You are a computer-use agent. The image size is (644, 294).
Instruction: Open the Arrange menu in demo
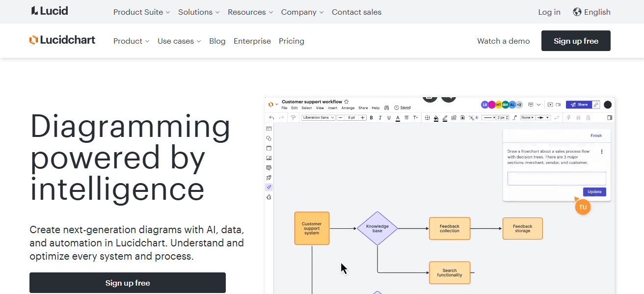coord(348,108)
